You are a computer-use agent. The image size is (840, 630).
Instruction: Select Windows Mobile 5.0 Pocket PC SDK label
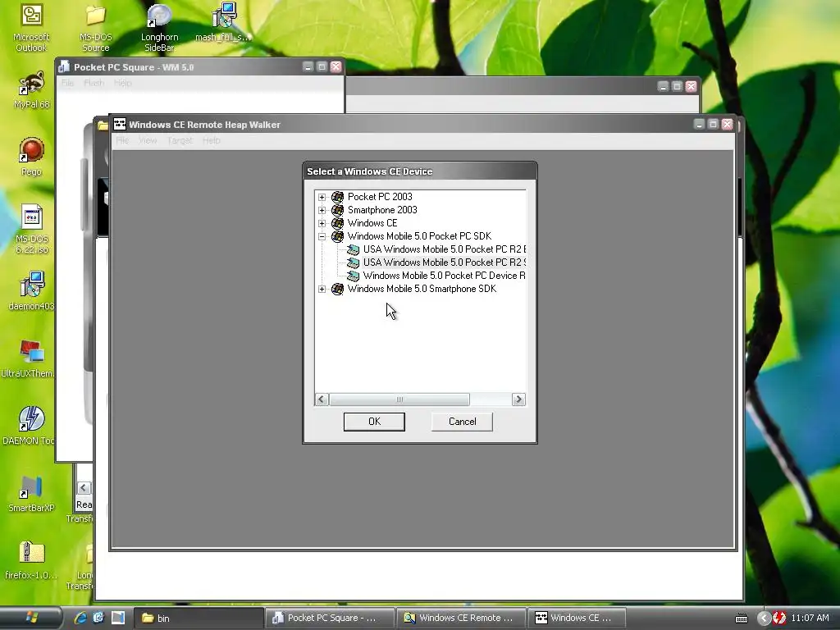(419, 236)
